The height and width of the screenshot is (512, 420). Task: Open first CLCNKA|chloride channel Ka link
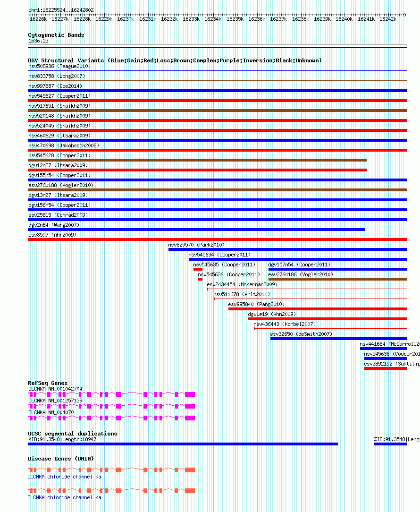pyautogui.click(x=64, y=477)
